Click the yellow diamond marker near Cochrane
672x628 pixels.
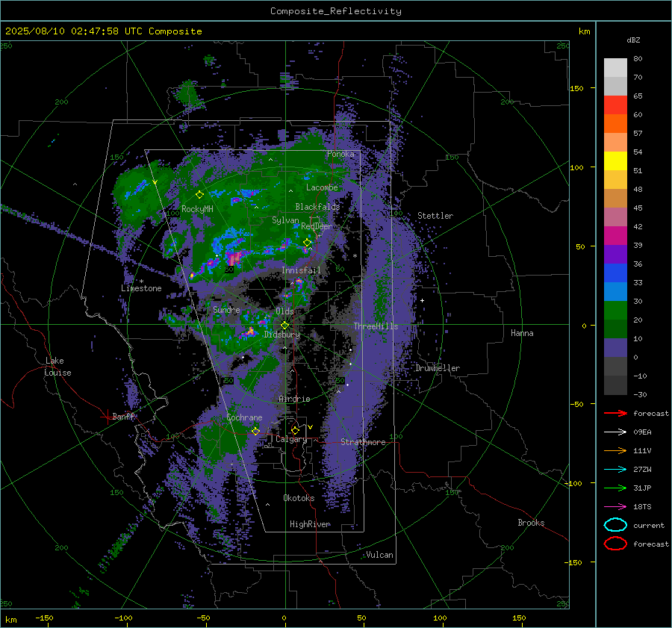click(255, 431)
